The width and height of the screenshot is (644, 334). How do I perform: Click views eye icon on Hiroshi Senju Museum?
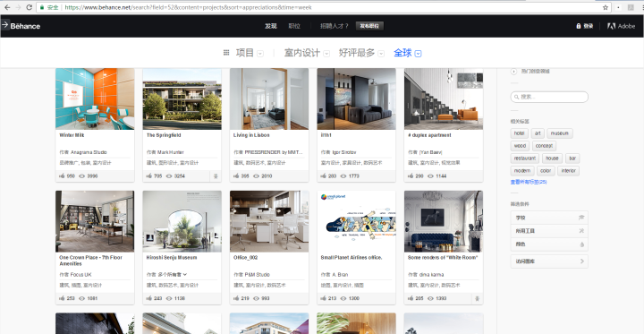click(169, 298)
